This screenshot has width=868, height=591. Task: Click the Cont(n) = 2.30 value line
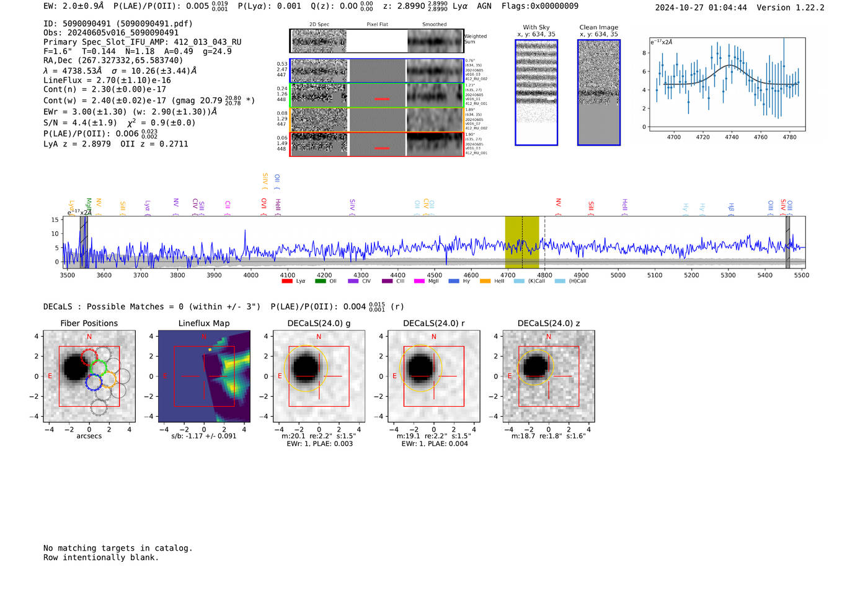[105, 89]
